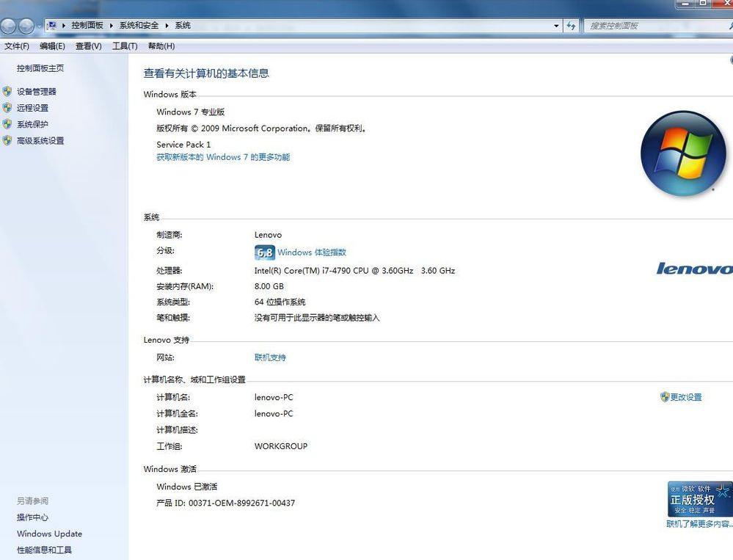This screenshot has height=560, width=733.
Task: Open 操作中心 link
Action: pyautogui.click(x=32, y=517)
